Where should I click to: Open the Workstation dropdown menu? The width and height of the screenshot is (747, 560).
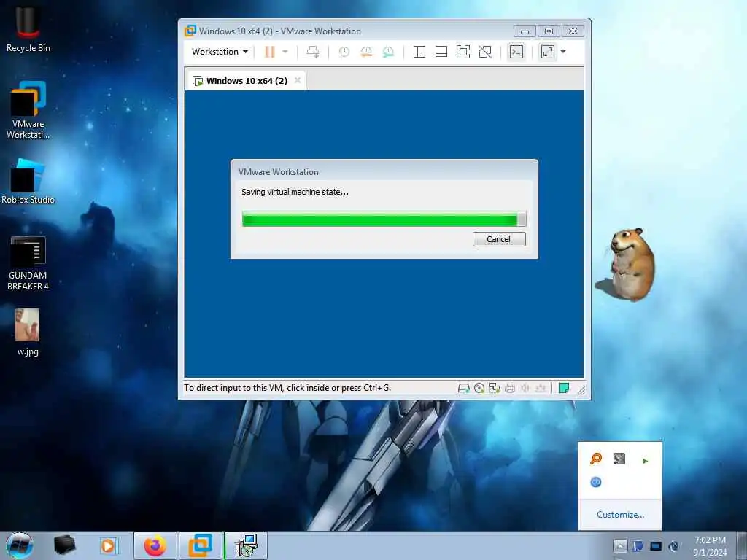(x=220, y=52)
